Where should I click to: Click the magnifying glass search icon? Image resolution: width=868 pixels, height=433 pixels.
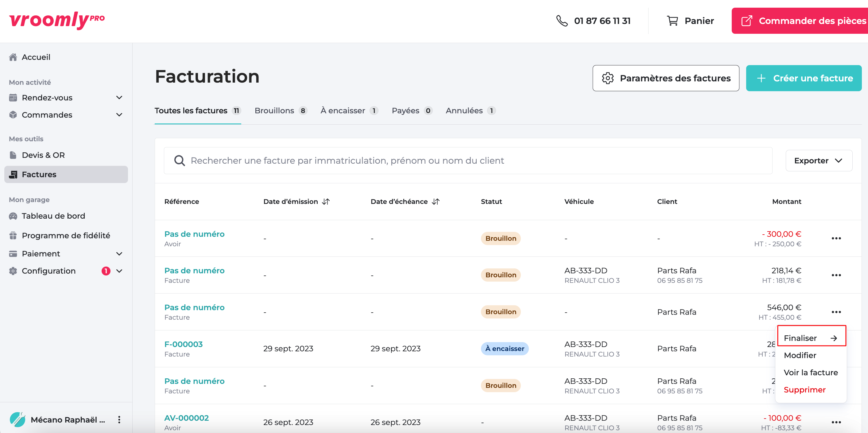(179, 161)
